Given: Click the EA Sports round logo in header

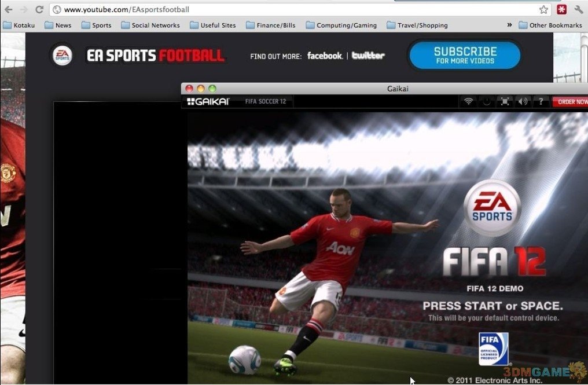Looking at the screenshot, I should coord(63,56).
